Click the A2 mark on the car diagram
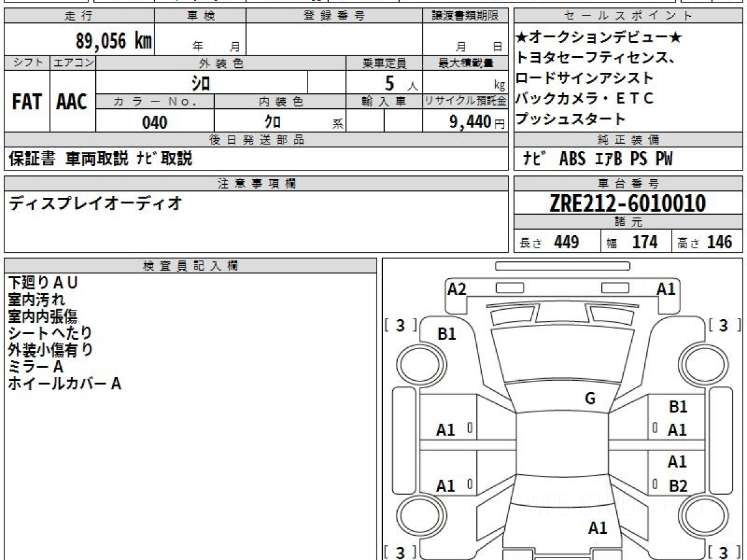This screenshot has height=560, width=747. click(x=457, y=289)
